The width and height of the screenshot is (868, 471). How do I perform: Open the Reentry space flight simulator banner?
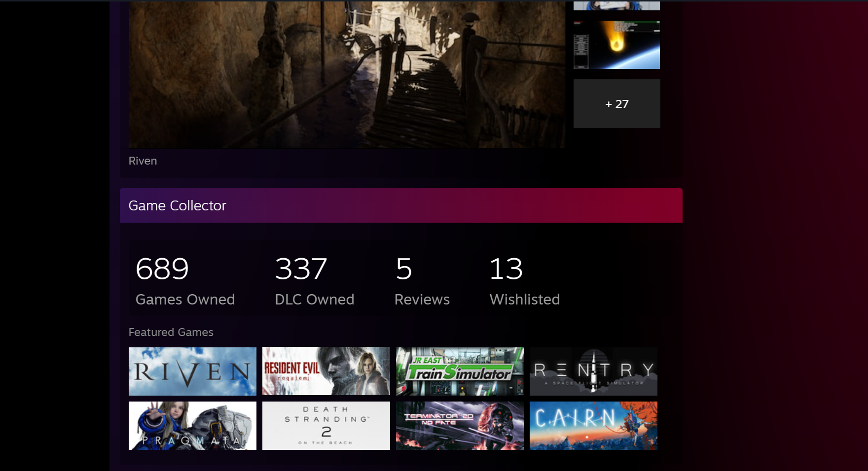[x=593, y=371]
